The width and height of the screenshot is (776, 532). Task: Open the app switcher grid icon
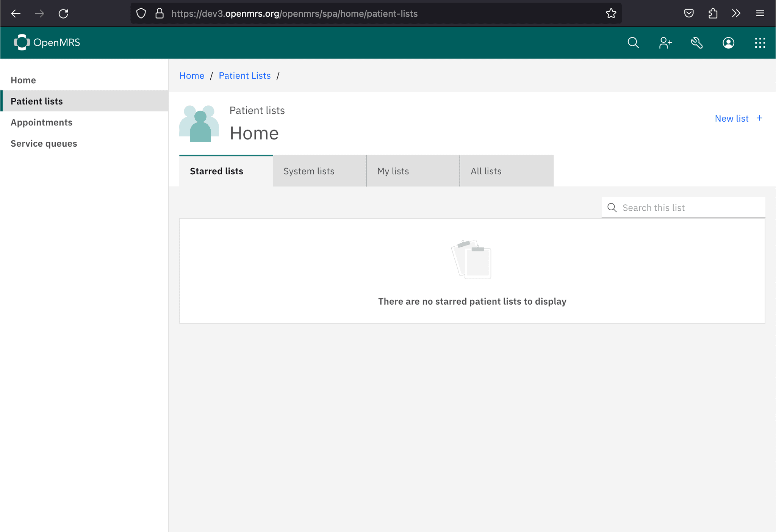tap(760, 43)
